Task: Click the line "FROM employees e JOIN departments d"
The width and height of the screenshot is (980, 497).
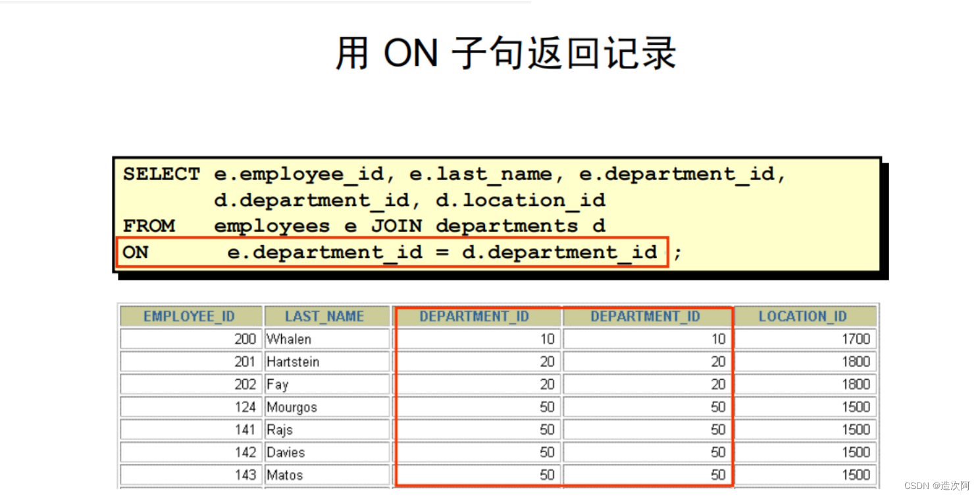Action: pos(364,226)
